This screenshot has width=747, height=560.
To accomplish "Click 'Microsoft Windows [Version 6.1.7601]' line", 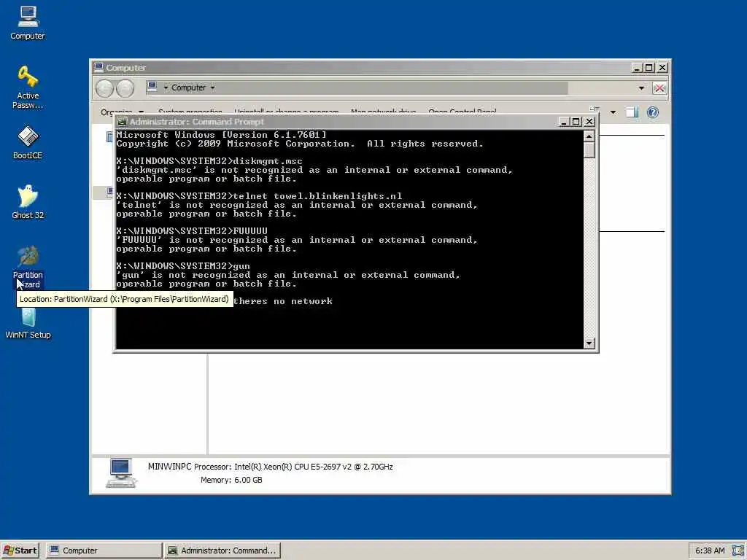I will pos(222,135).
